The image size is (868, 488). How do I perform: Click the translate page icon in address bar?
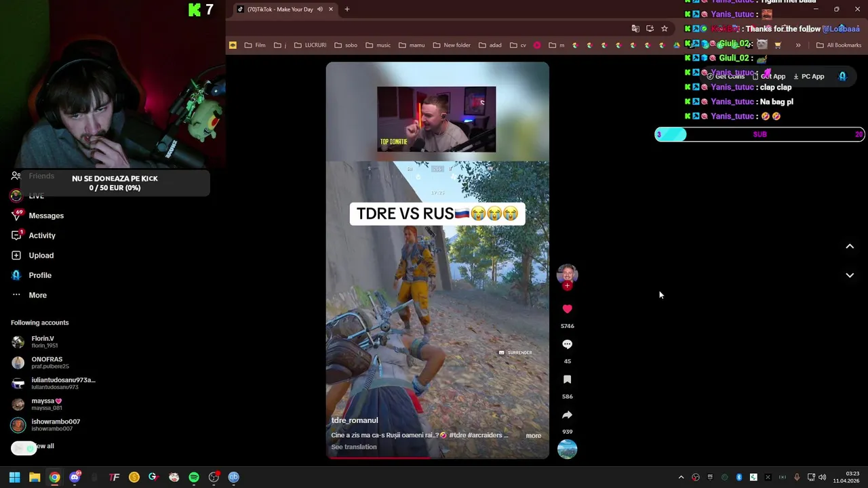tap(635, 28)
